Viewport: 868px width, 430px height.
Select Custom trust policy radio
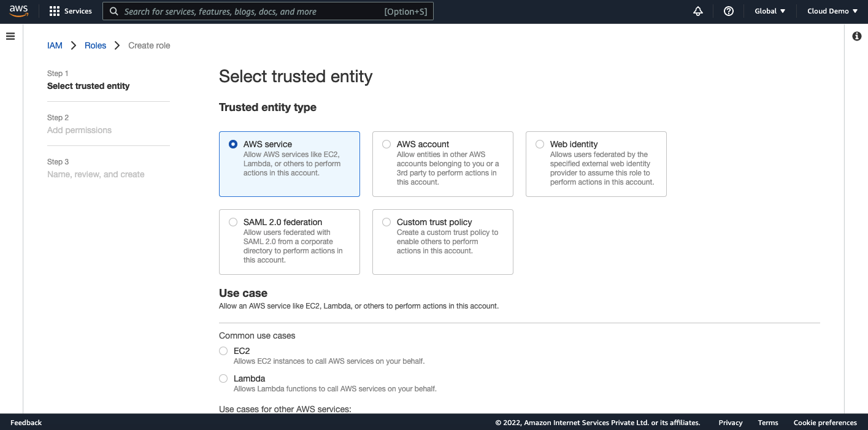(x=386, y=222)
